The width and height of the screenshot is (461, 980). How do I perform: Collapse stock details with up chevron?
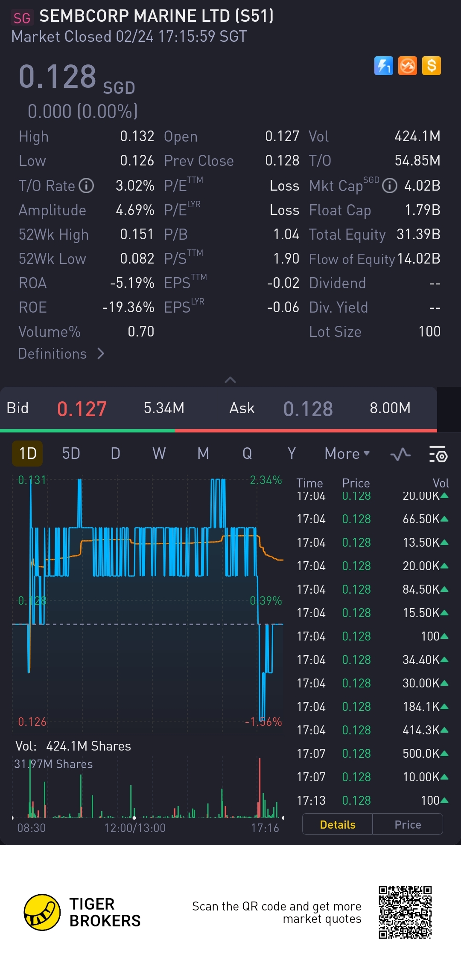click(x=230, y=380)
